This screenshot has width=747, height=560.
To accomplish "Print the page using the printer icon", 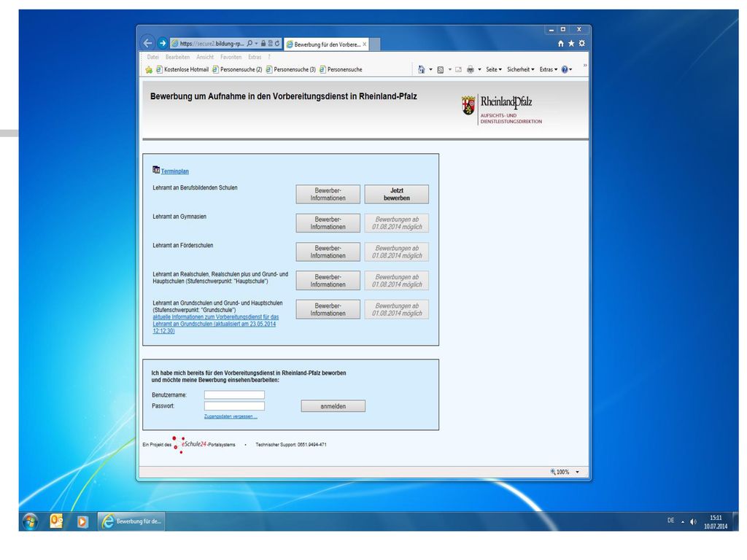I will coord(471,69).
